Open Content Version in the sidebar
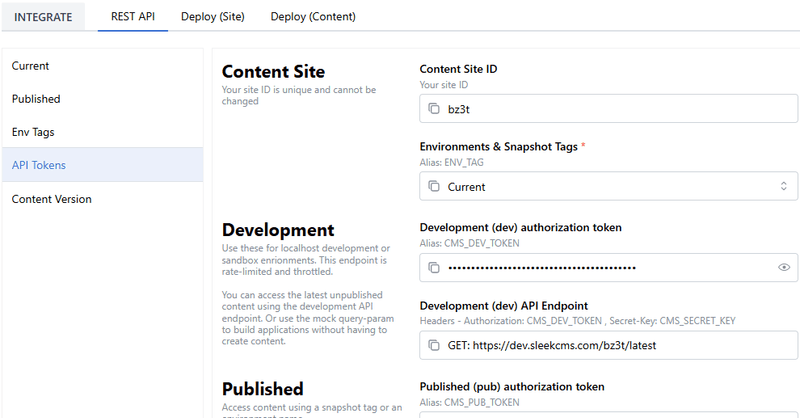Screen dimensions: 800x418 coord(52,199)
